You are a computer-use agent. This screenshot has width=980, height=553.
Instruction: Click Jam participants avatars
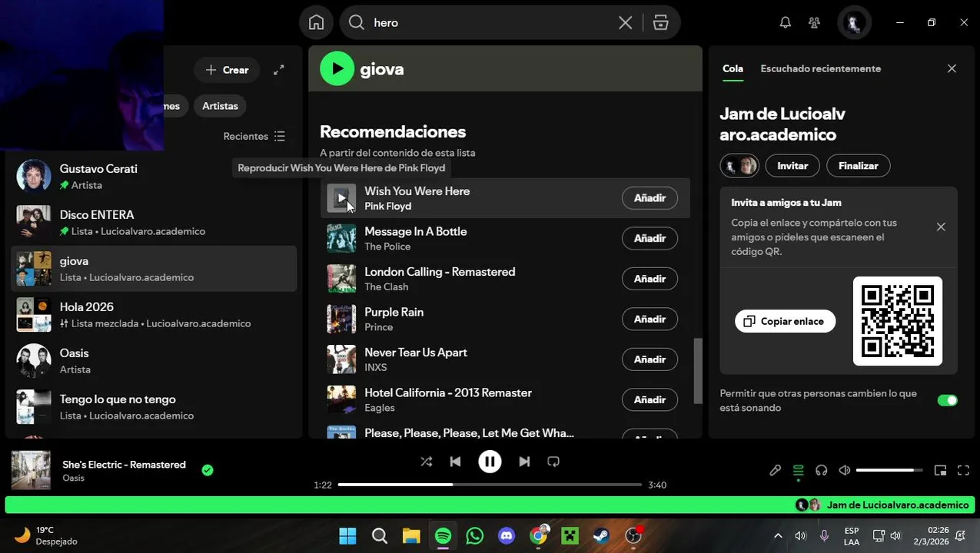pos(739,165)
